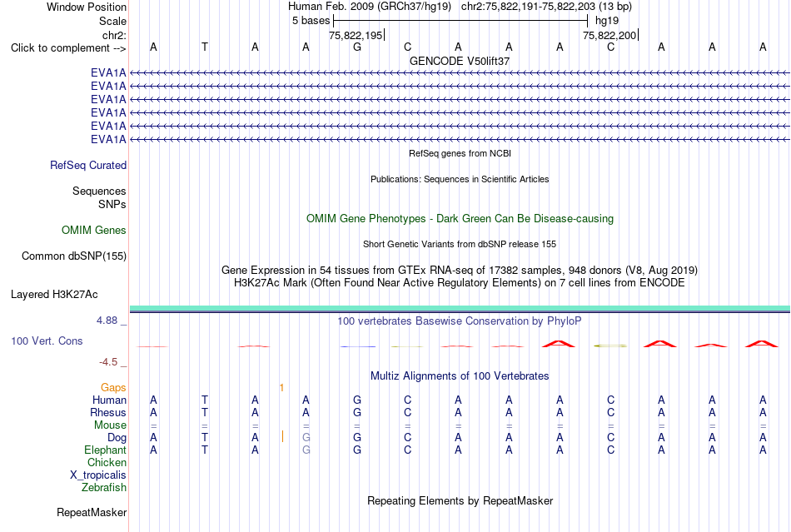Click the Zebrafish species label

(104, 488)
